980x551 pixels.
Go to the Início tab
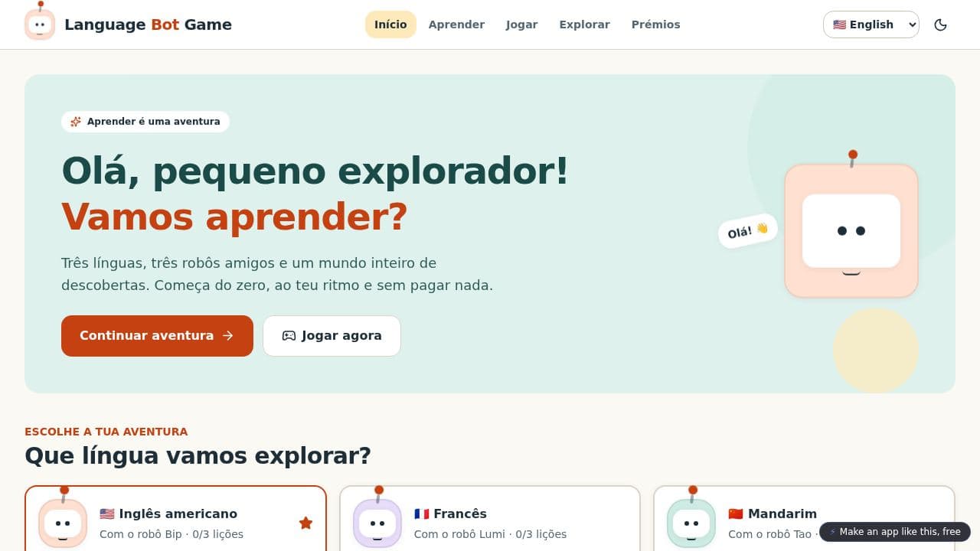pyautogui.click(x=390, y=24)
